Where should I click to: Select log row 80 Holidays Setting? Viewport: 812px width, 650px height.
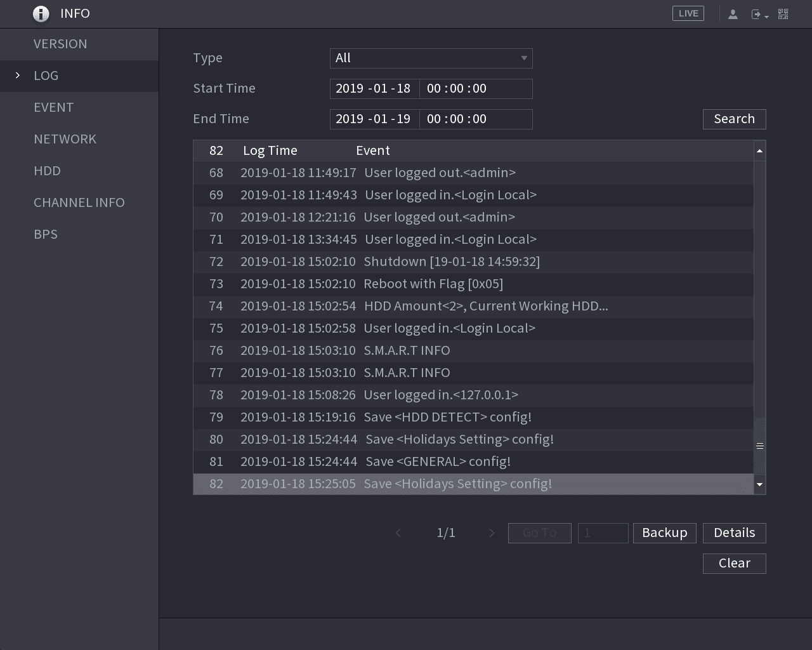pyautogui.click(x=473, y=440)
